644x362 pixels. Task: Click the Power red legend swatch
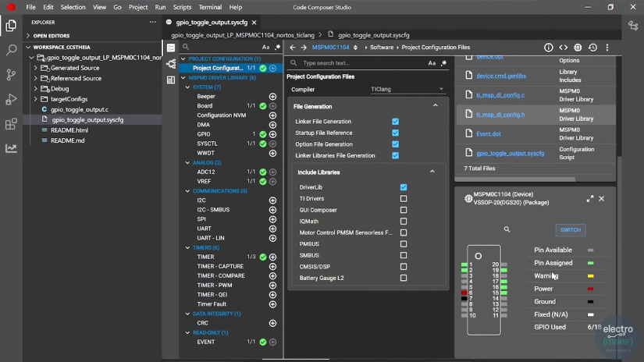(591, 289)
